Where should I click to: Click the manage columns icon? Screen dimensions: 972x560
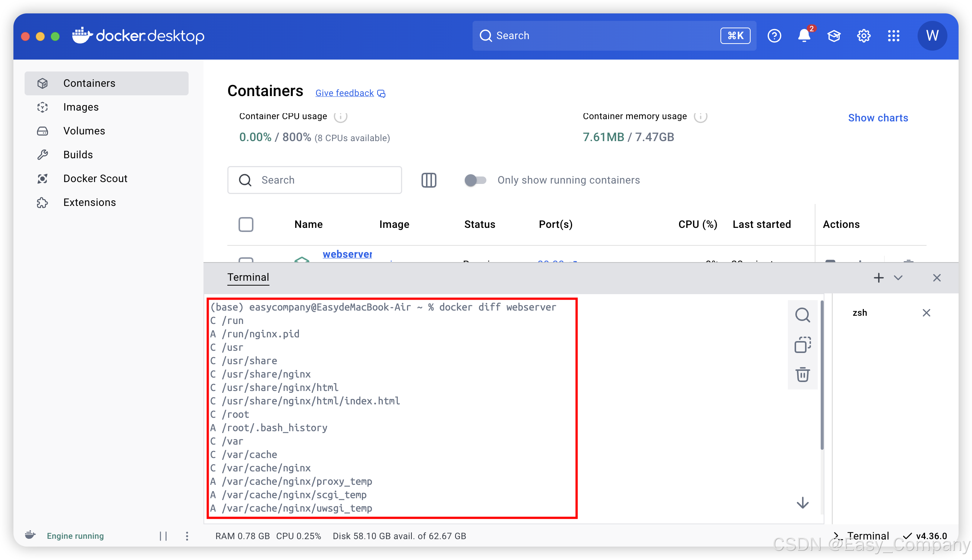429,180
